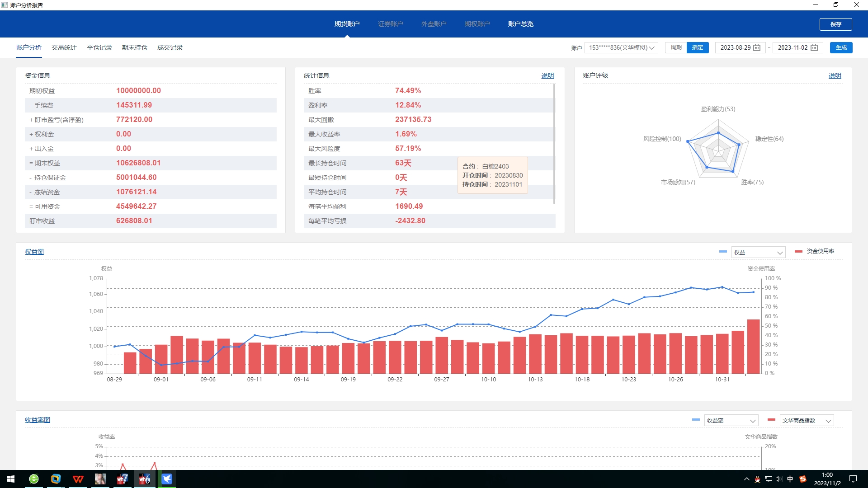
Task: Click the red 资金使用率 legend swatch
Action: [x=798, y=251]
